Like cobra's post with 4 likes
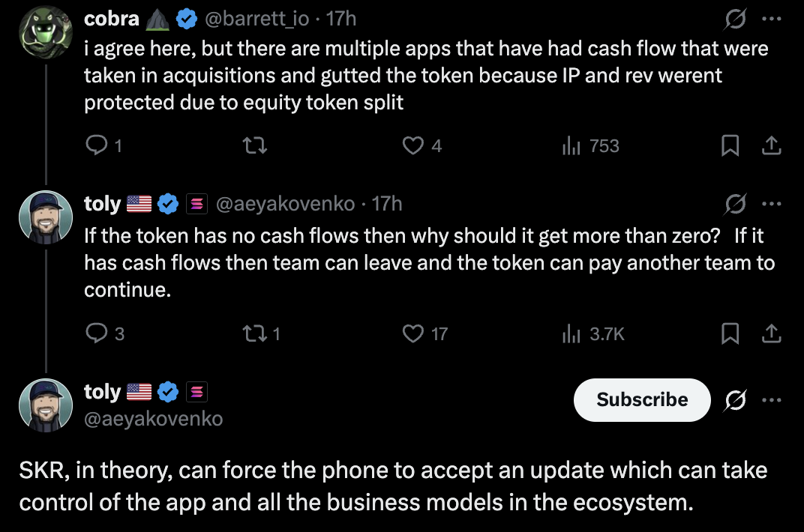 coord(413,145)
